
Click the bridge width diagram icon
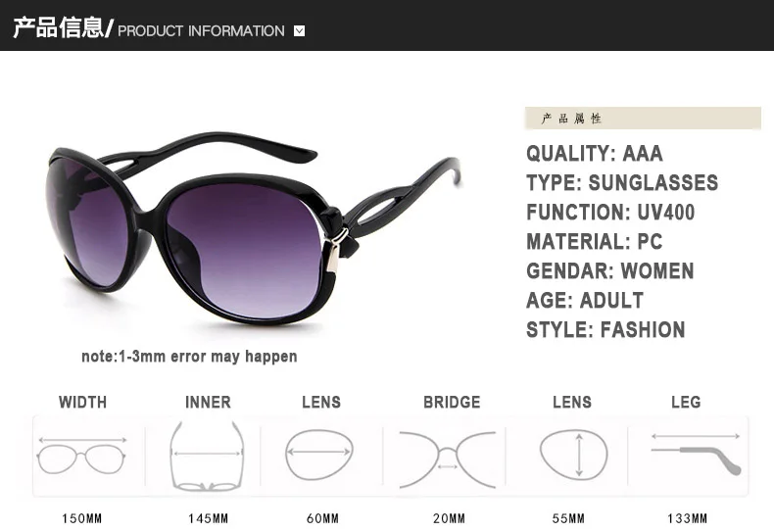448,459
